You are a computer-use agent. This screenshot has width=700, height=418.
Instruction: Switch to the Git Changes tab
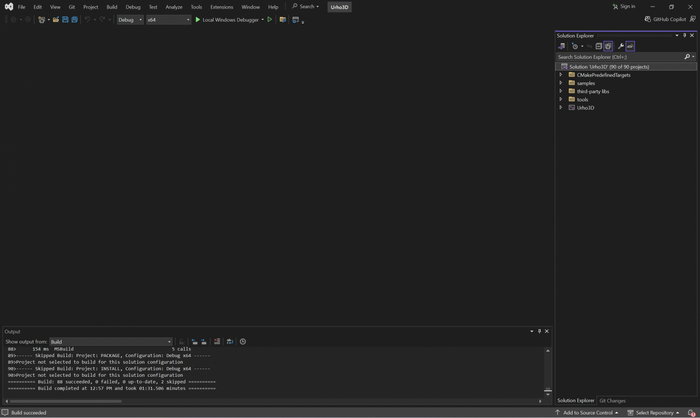pos(612,400)
